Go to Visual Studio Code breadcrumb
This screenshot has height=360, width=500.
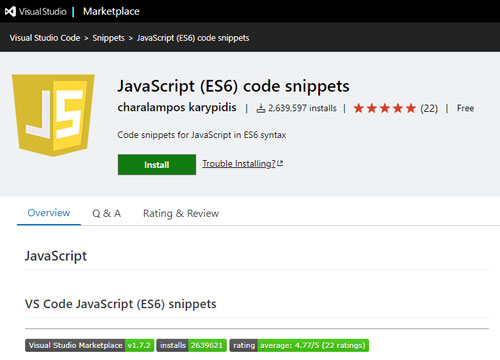(45, 38)
